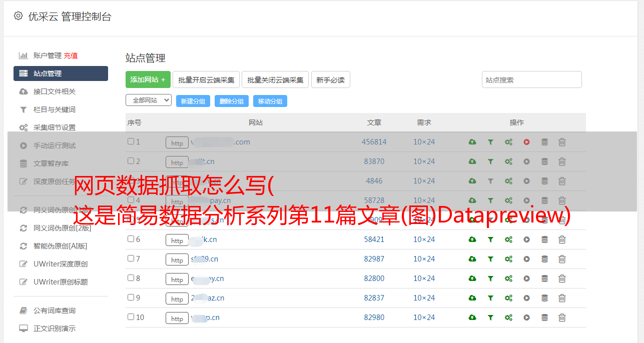Open the gears settings icon in row 1
This screenshot has height=343, width=644.
(x=508, y=142)
